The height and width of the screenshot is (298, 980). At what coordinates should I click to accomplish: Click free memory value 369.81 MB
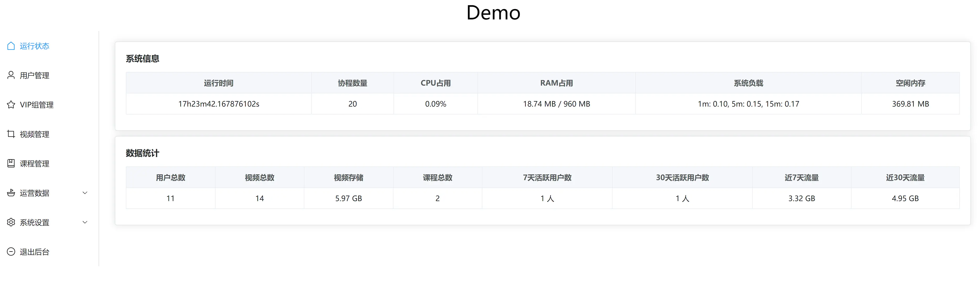pos(910,104)
